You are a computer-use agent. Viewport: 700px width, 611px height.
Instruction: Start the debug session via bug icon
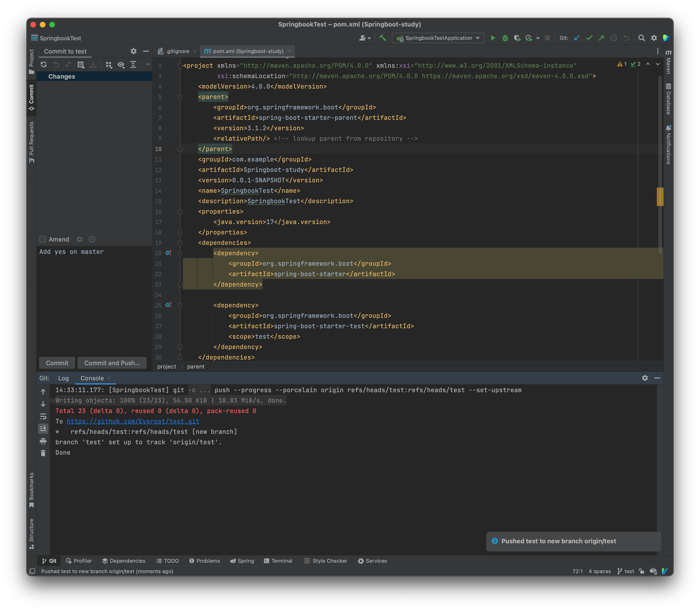pyautogui.click(x=505, y=38)
